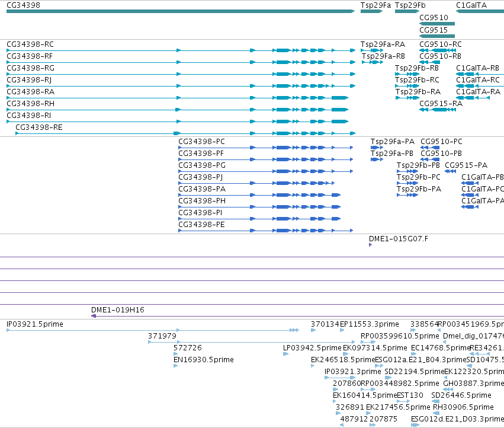Select EST IP03921.3prime

pos(340,378)
